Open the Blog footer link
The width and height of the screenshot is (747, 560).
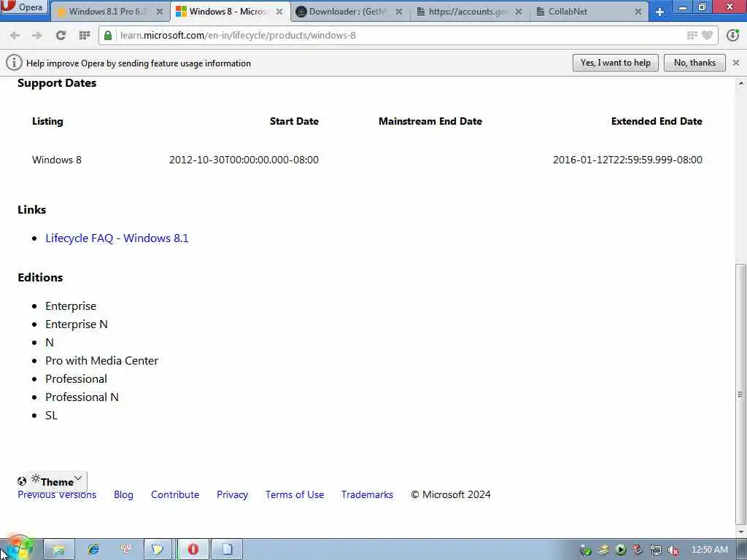point(123,495)
